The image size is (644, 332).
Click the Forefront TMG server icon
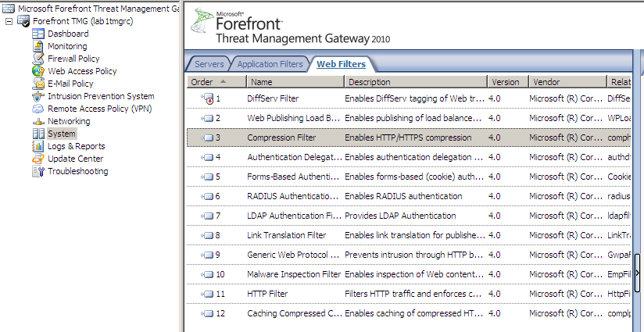click(x=23, y=21)
